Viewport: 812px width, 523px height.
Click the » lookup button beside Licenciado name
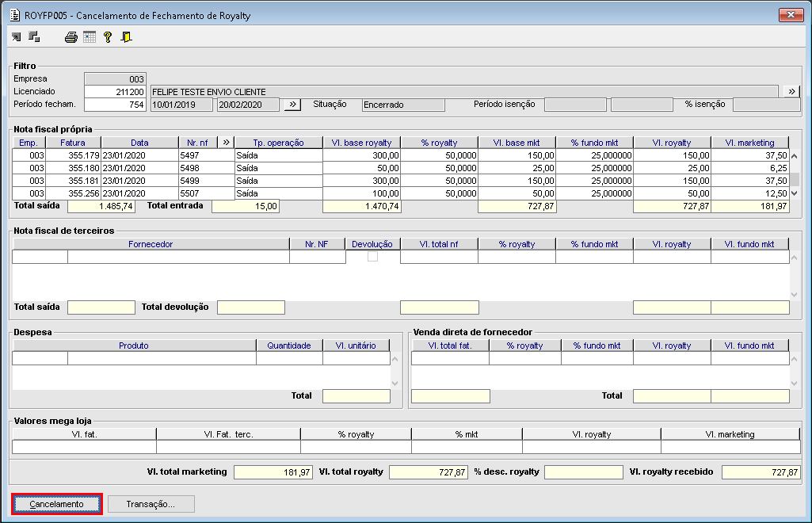(791, 92)
